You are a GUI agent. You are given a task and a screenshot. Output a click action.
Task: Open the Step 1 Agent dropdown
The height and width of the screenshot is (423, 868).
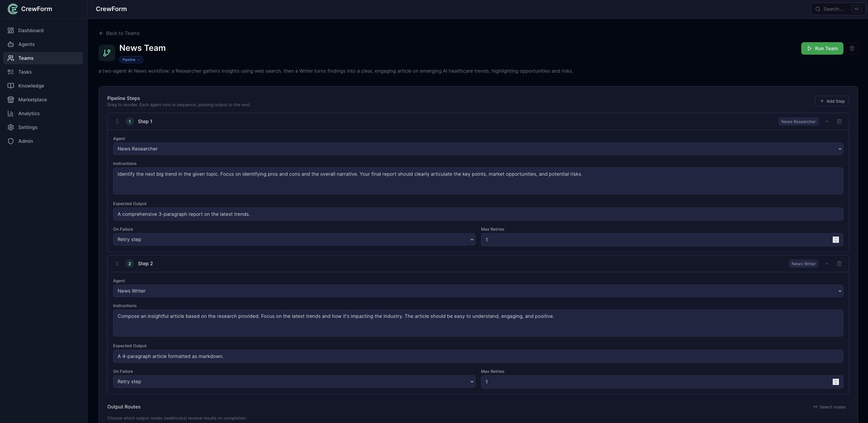tap(478, 149)
